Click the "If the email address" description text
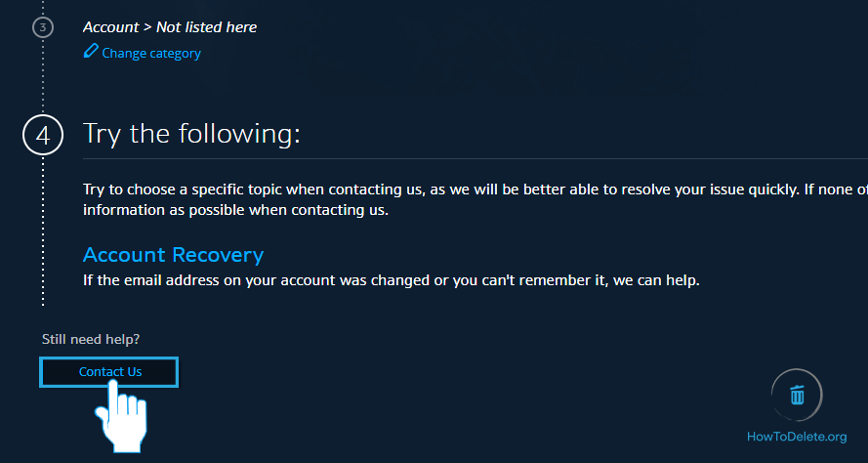 tap(391, 280)
